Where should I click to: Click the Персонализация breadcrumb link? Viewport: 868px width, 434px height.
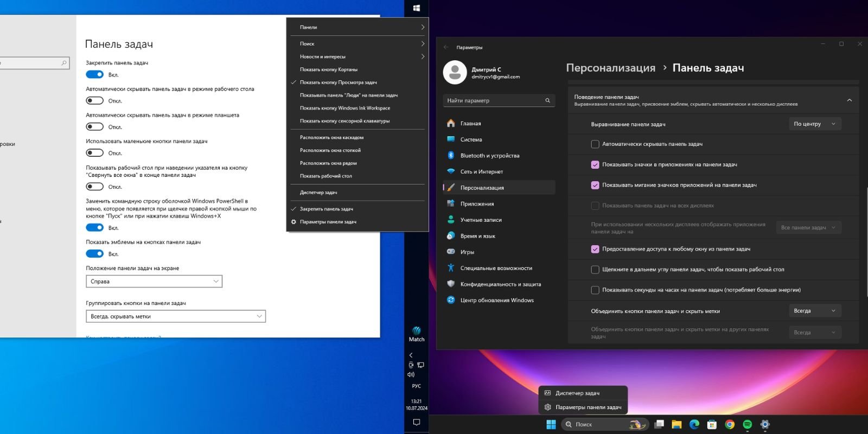(611, 68)
